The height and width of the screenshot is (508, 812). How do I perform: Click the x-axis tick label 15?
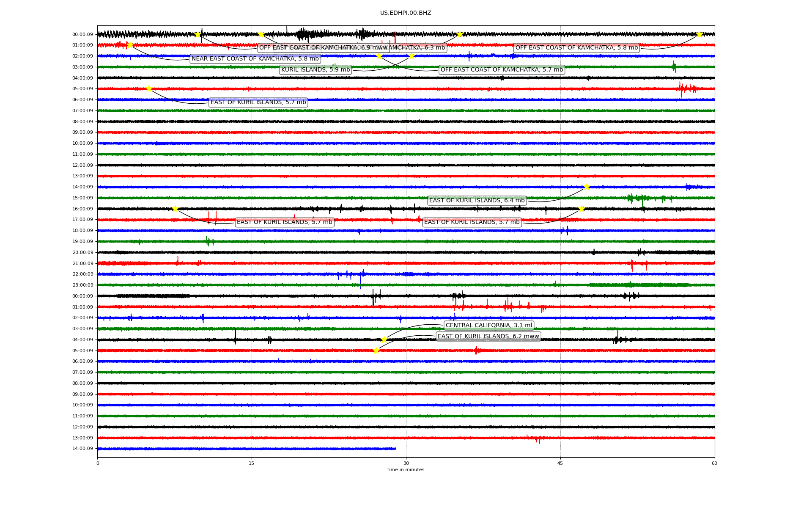point(252,463)
